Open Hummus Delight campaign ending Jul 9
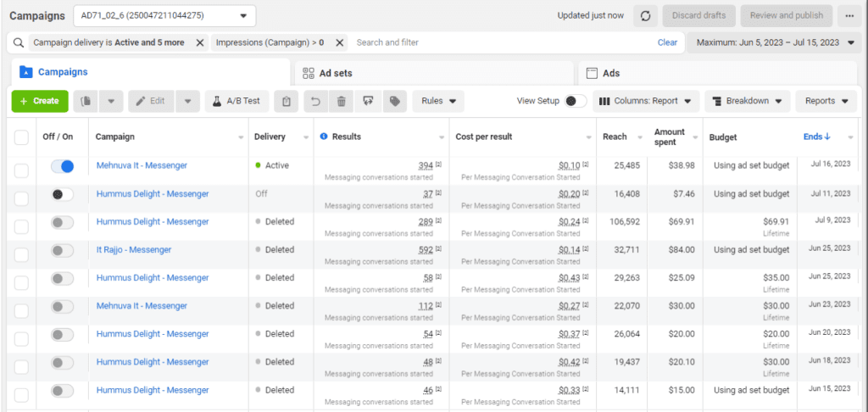The image size is (868, 412). coord(153,221)
